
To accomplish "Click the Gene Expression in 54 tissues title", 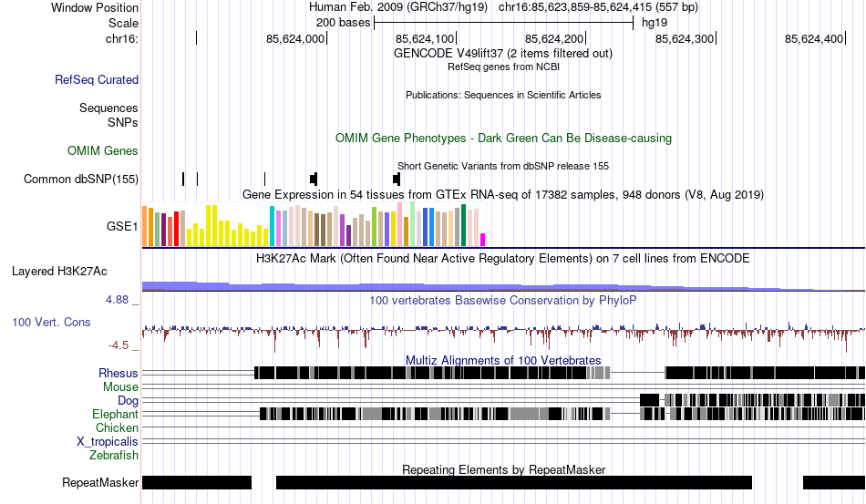I will pos(503,194).
